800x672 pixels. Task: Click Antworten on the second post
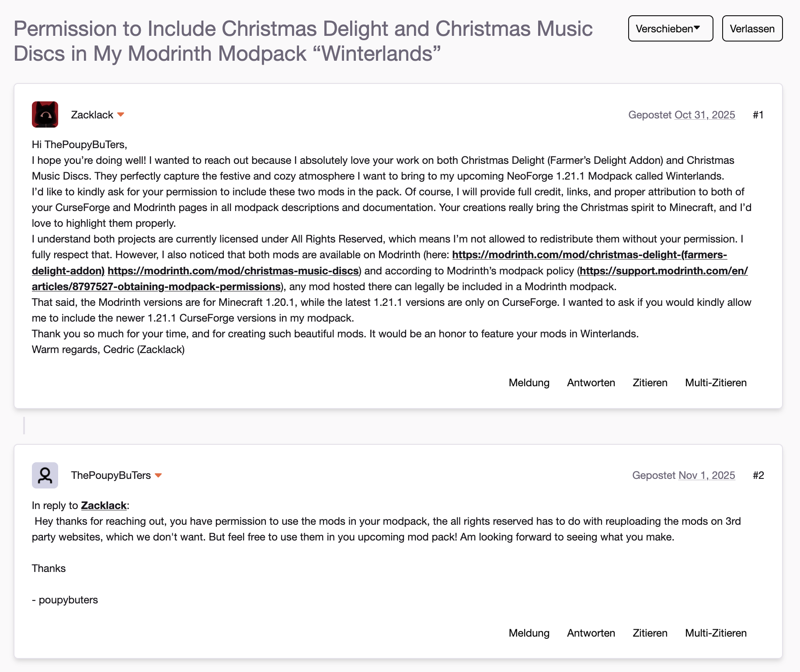point(591,633)
